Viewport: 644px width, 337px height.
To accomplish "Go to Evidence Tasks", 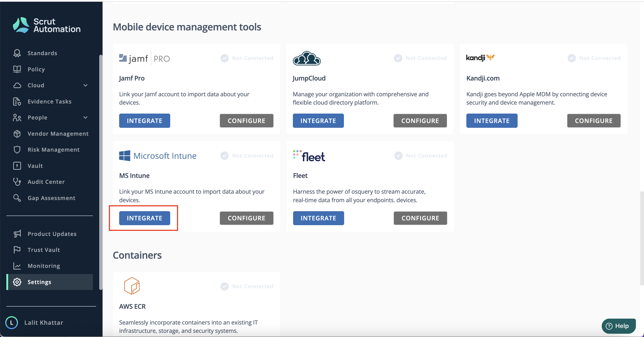I will 50,101.
